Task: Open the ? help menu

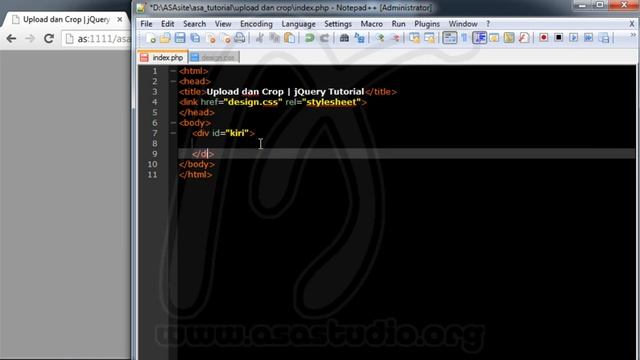Action: click(x=488, y=24)
